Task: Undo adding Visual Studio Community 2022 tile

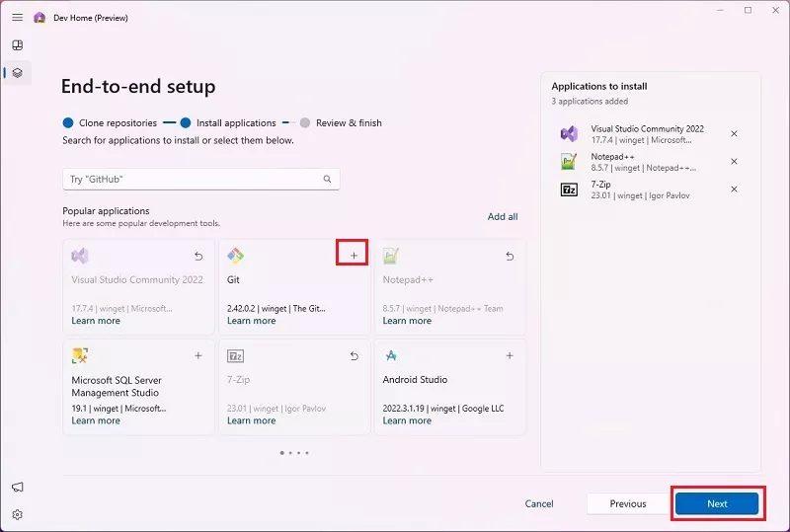Action: coord(198,256)
